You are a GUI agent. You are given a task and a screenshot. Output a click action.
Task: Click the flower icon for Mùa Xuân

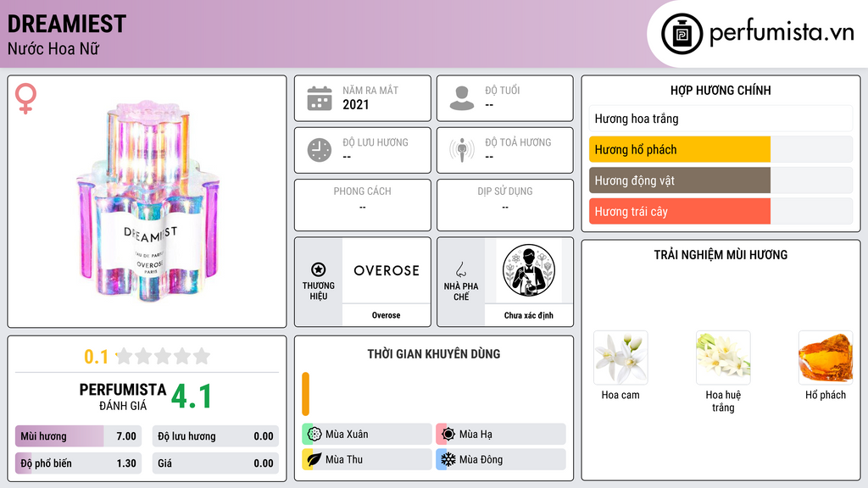pos(314,435)
